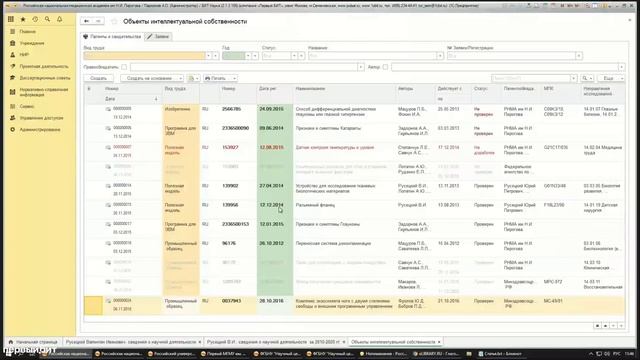The height and width of the screenshot is (360, 640).
Task: Open the Год filter dropdown arrow
Action: click(x=248, y=56)
